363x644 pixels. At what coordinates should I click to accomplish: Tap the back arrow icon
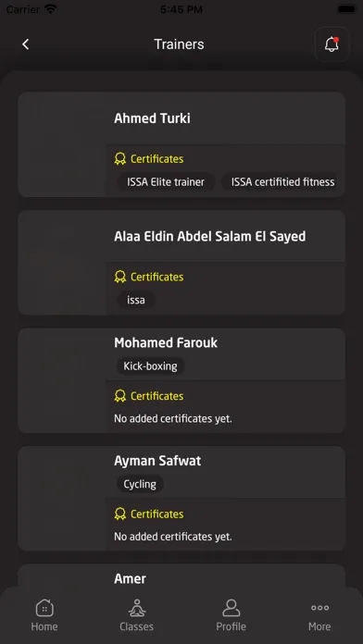click(26, 44)
